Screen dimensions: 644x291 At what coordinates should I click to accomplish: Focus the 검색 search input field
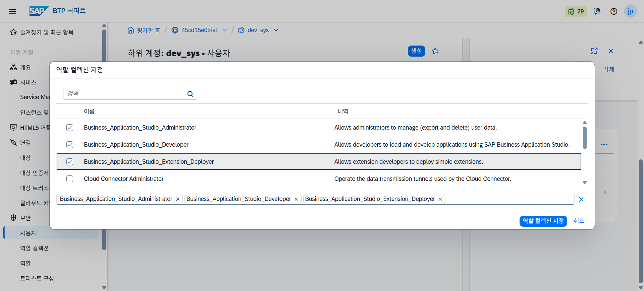pos(130,94)
